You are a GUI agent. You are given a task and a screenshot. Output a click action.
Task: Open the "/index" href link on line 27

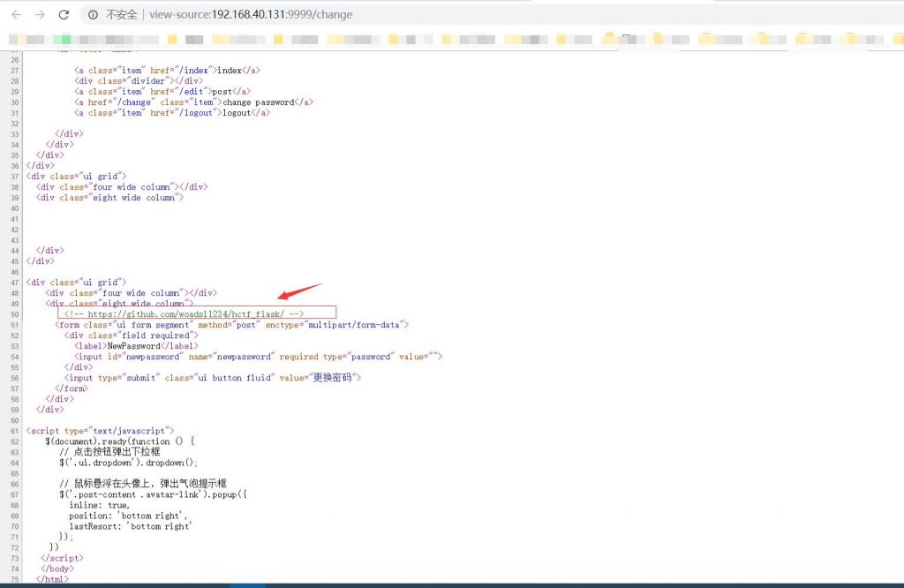point(195,71)
